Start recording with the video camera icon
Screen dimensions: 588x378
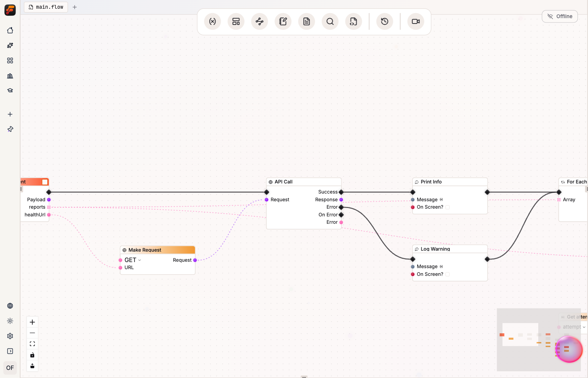pyautogui.click(x=416, y=22)
